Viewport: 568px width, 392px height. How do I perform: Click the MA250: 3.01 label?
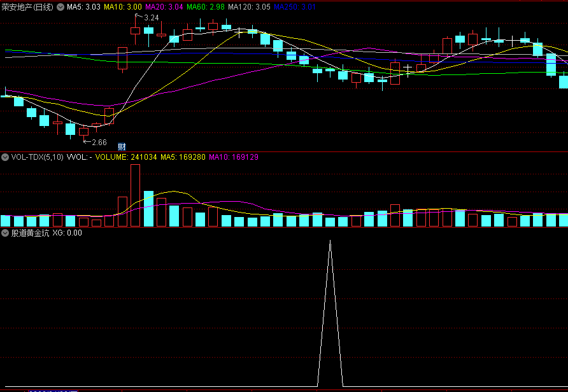(x=295, y=7)
